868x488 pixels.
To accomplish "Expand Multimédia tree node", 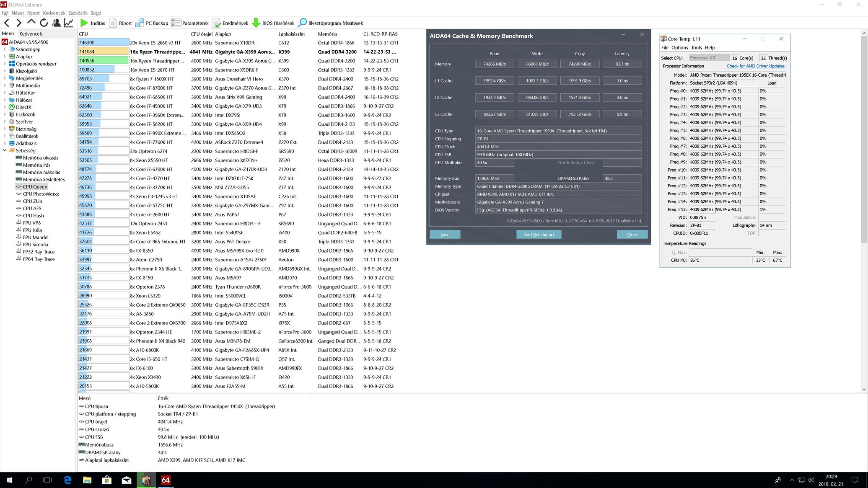I will (x=5, y=85).
